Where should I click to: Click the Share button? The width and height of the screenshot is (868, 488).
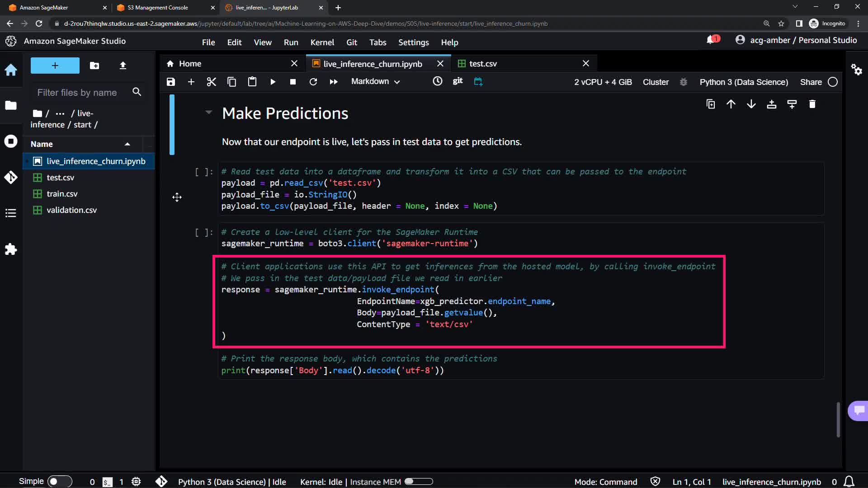(811, 82)
